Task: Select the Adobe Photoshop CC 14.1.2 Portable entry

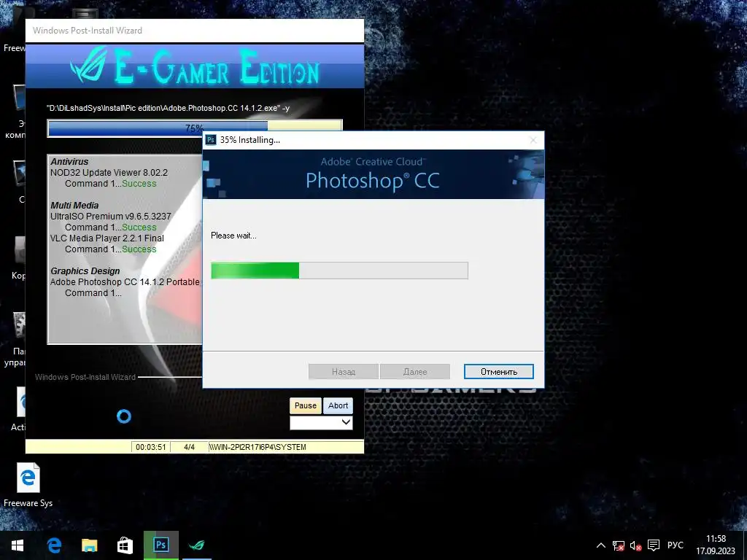Action: click(125, 282)
